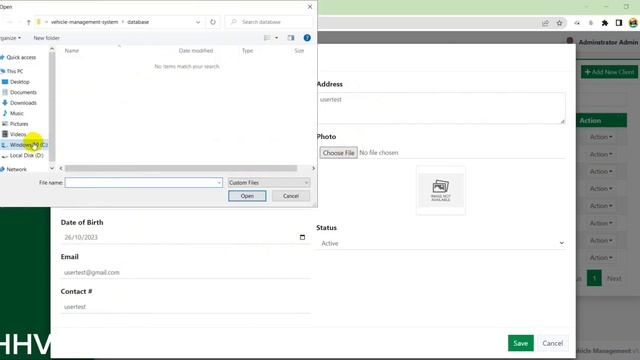Open the dialog Help icon

pyautogui.click(x=307, y=38)
